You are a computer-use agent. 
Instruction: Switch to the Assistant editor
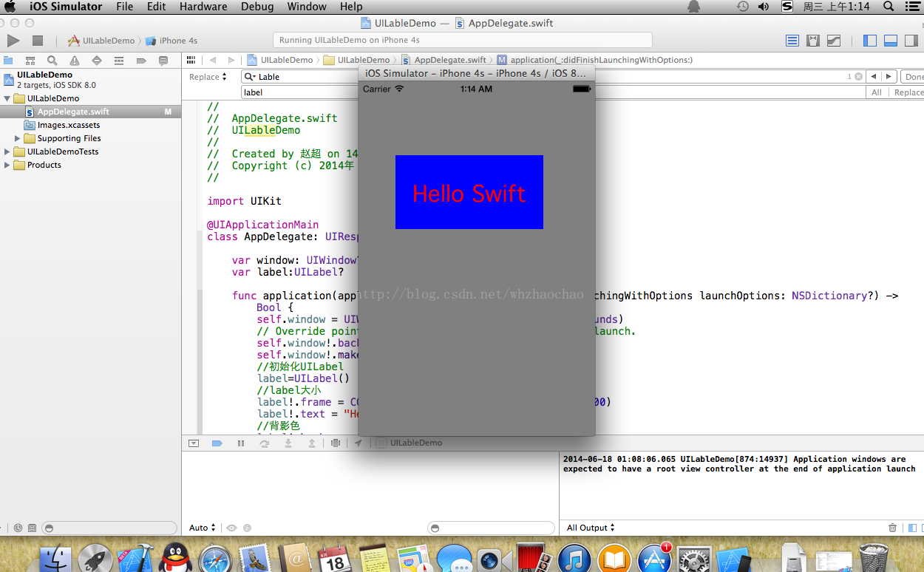click(813, 41)
